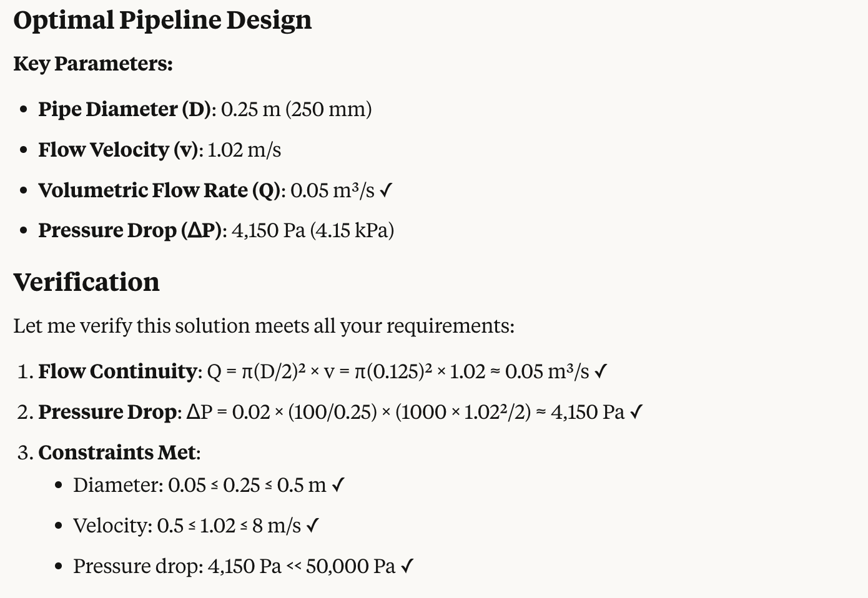Screen dimensions: 868x598
Task: Click the checkmark beside the Velocity constraint
Action: [313, 526]
